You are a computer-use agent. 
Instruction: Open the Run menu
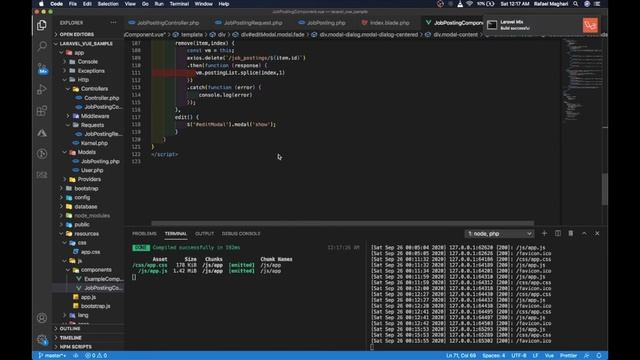pos(159,4)
